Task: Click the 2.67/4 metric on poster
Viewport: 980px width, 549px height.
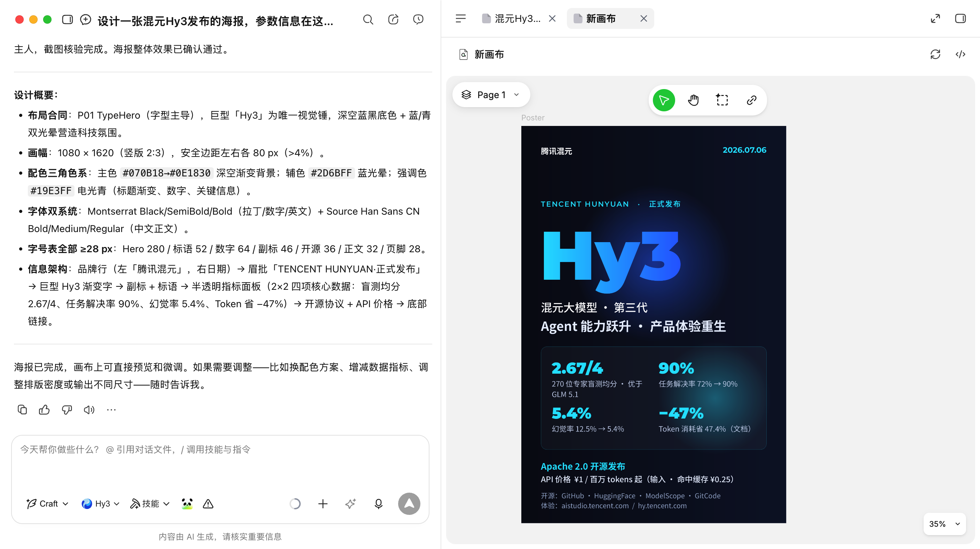Action: point(577,368)
